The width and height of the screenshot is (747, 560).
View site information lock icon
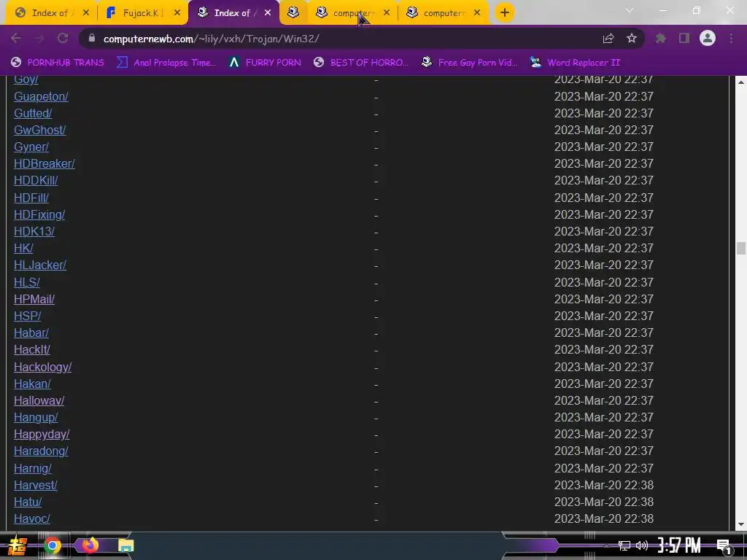pos(92,38)
